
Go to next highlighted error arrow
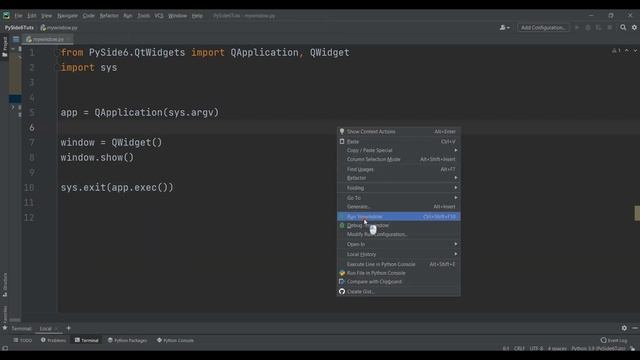pyautogui.click(x=635, y=51)
